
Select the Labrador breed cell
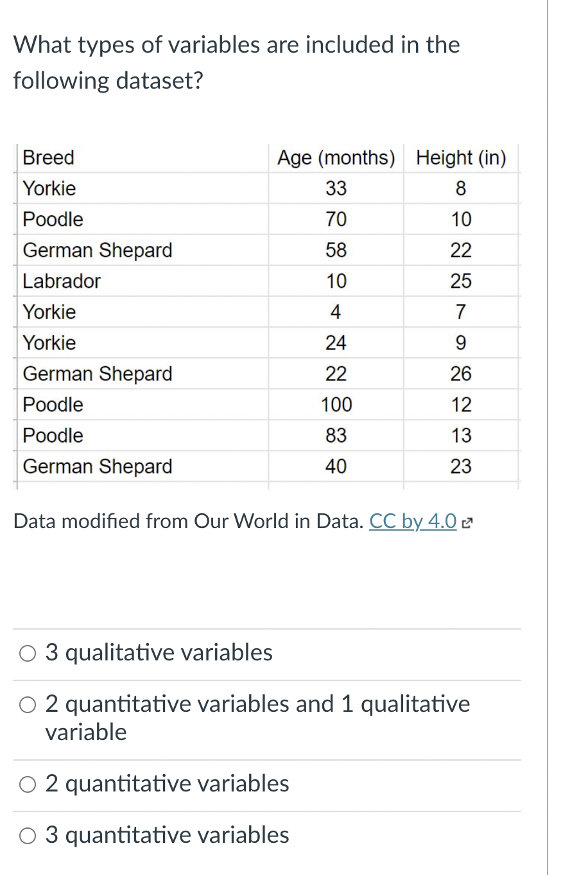62,281
